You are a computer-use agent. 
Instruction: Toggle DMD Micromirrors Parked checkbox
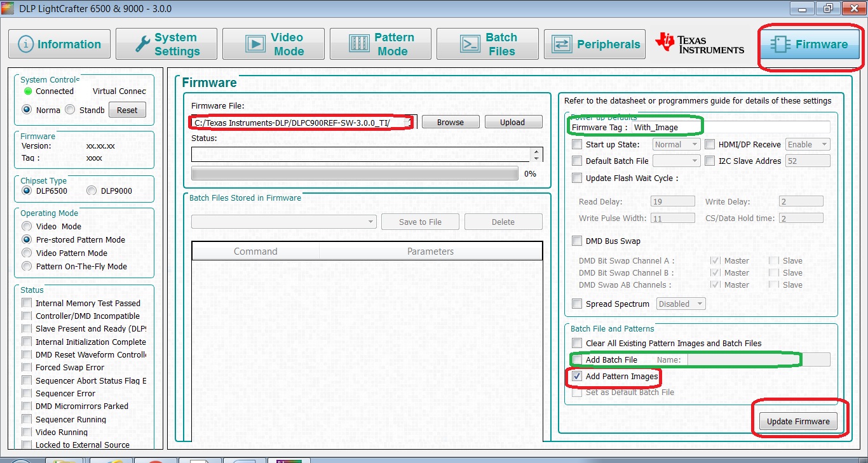27,406
